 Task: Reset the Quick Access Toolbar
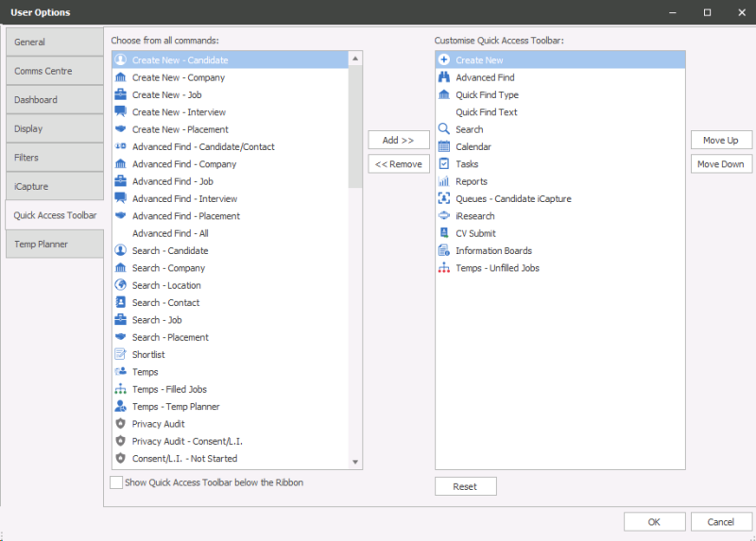(465, 486)
